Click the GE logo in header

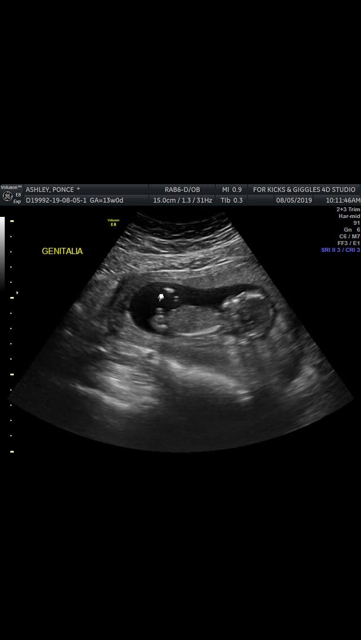click(7, 197)
